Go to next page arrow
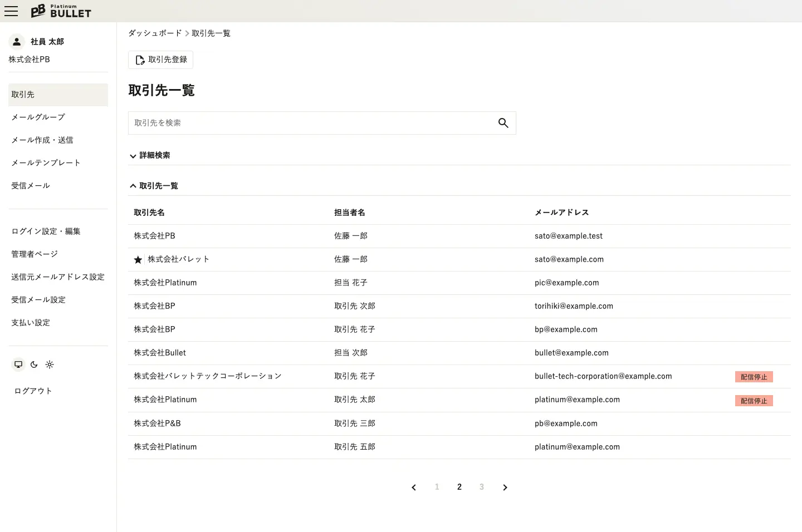The width and height of the screenshot is (802, 532). (x=505, y=487)
